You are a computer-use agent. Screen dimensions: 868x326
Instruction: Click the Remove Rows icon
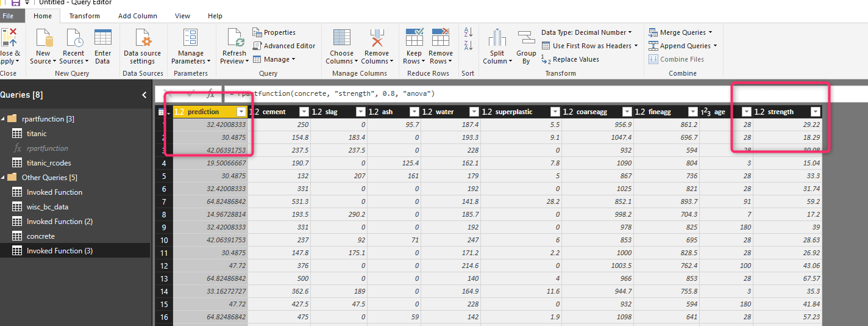pyautogui.click(x=441, y=37)
